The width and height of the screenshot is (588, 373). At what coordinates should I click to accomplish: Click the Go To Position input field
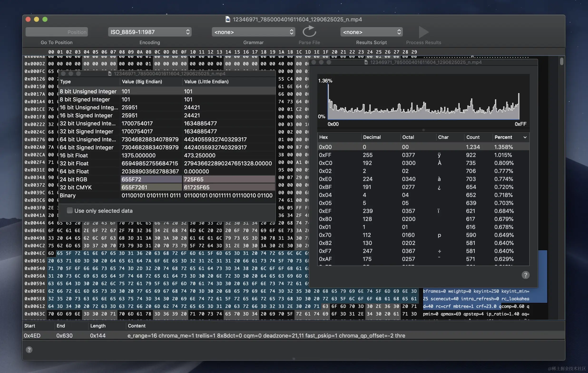pyautogui.click(x=57, y=32)
